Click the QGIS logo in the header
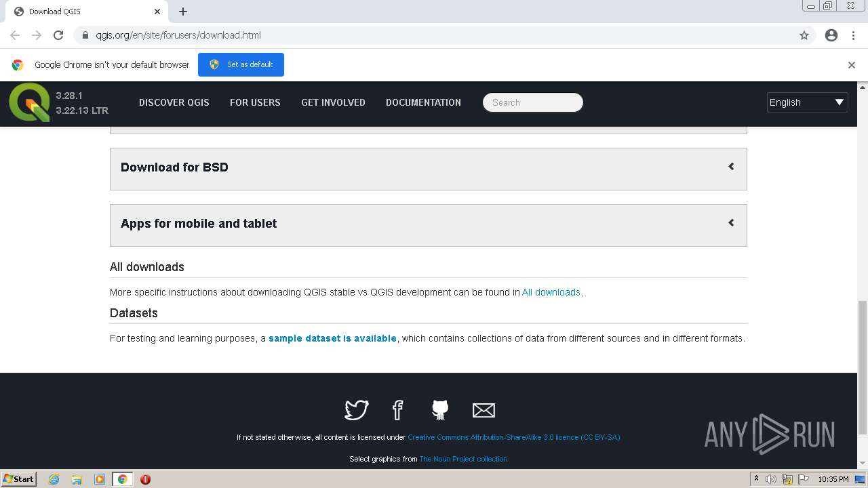 tap(29, 102)
